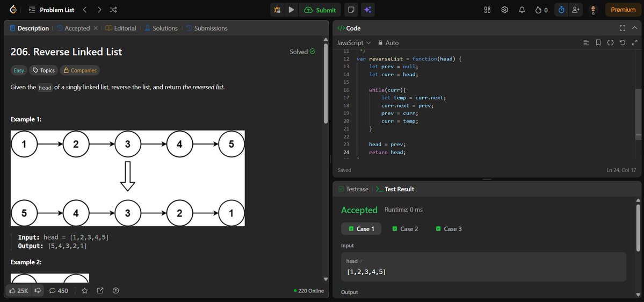Screen dimensions: 644x302
Task: Switch to the Description tab
Action: click(29, 28)
